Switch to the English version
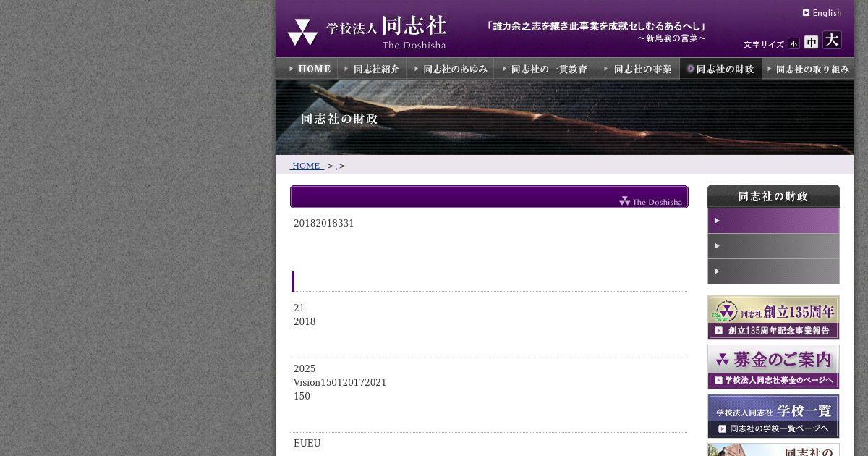 tap(822, 13)
